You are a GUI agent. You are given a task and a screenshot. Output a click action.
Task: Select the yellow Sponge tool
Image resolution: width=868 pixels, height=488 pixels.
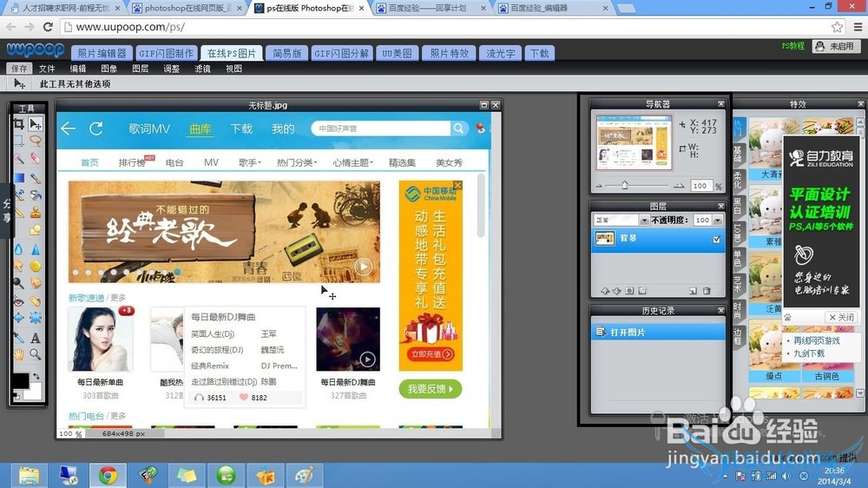click(36, 266)
